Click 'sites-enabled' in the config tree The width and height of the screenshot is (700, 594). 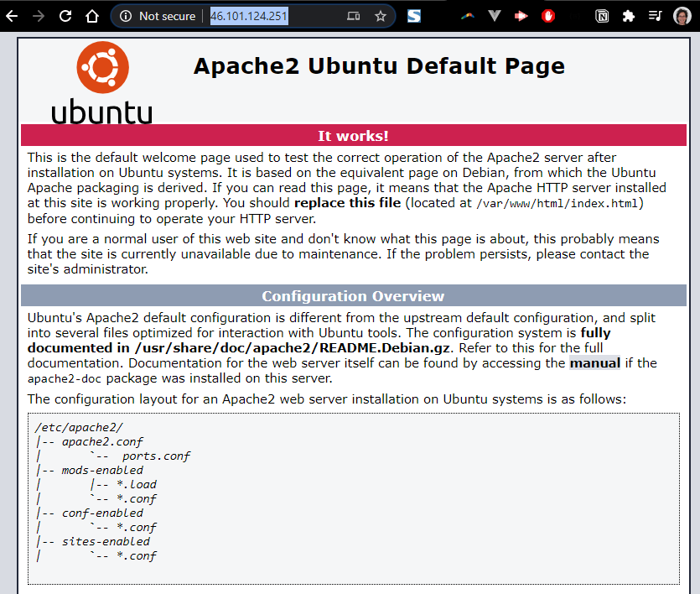(x=106, y=542)
